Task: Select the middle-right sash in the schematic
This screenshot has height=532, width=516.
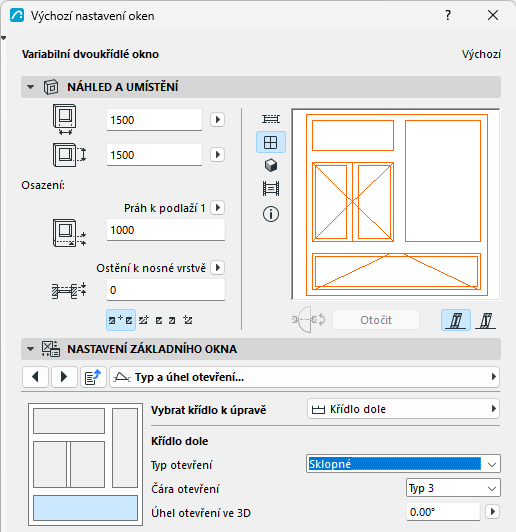Action: 88,464
